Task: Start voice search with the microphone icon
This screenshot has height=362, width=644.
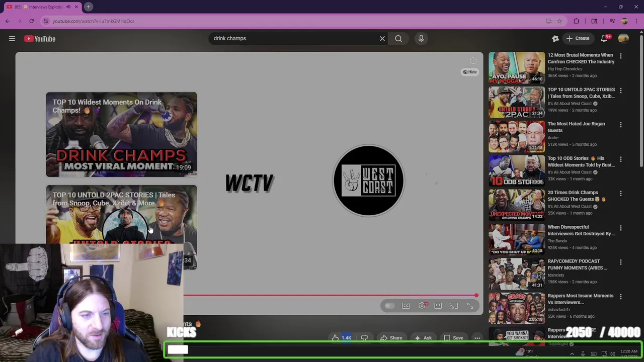Action: (x=421, y=38)
